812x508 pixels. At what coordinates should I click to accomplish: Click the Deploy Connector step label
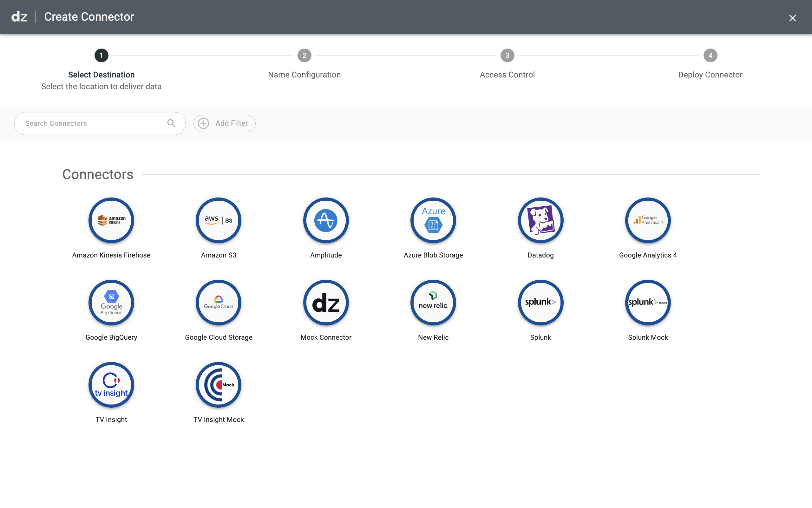point(710,75)
